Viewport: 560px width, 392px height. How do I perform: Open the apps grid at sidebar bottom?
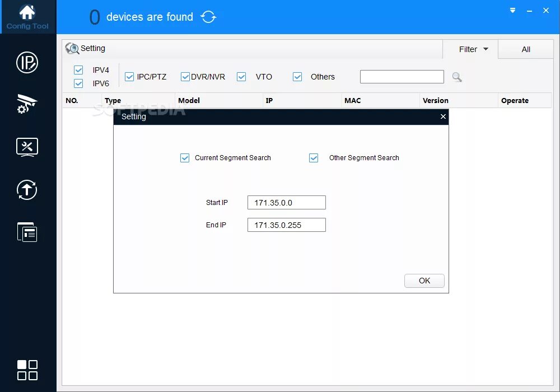(x=27, y=370)
